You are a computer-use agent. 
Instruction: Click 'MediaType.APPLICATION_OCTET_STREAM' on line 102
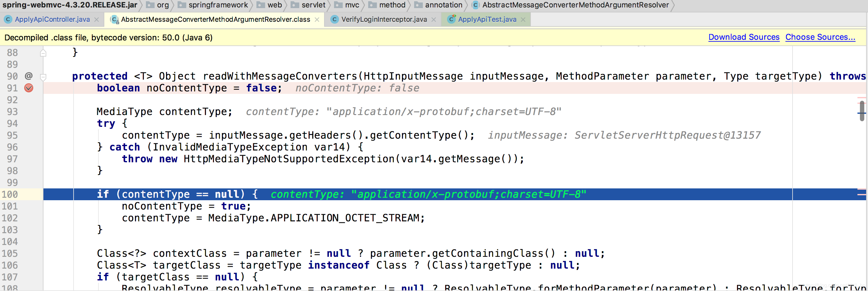point(313,218)
